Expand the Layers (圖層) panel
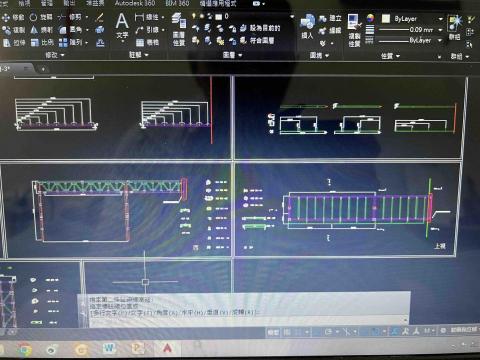 (232, 55)
